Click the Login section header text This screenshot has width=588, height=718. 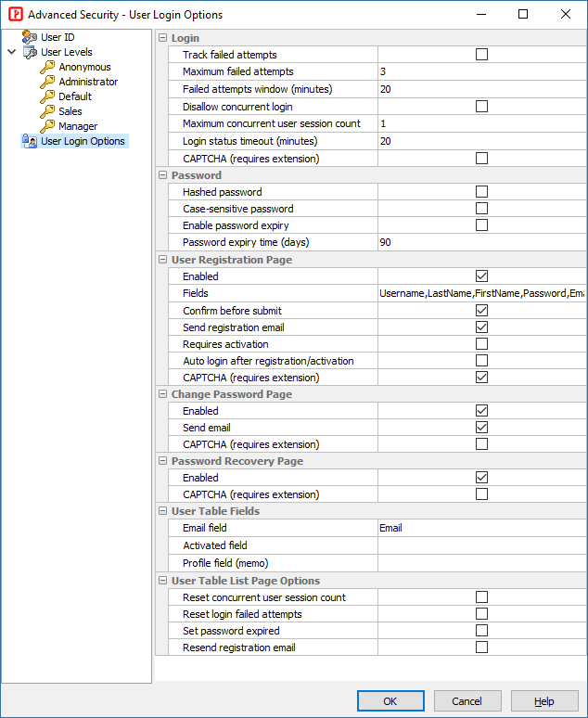(x=185, y=38)
